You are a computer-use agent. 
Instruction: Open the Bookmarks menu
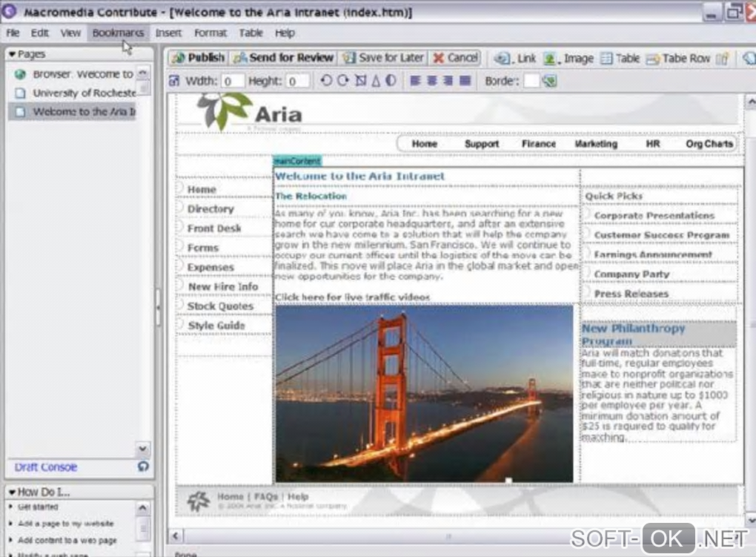tap(118, 33)
